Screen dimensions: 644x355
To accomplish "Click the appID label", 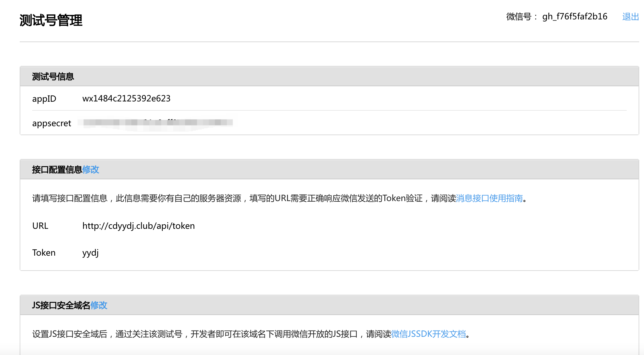I will point(44,99).
